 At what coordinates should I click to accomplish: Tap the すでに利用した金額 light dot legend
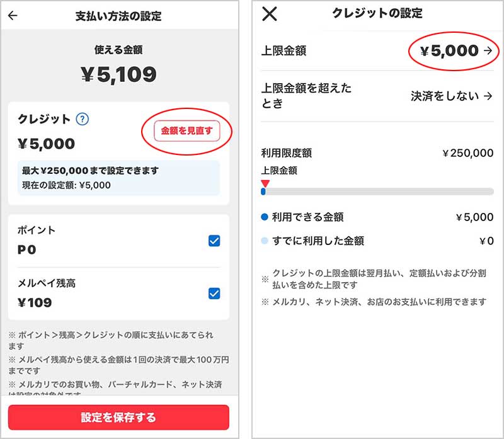coord(265,241)
